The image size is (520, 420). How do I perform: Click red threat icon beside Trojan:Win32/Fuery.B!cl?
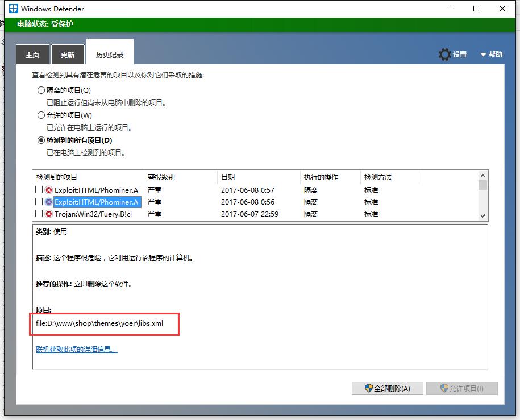pos(49,214)
